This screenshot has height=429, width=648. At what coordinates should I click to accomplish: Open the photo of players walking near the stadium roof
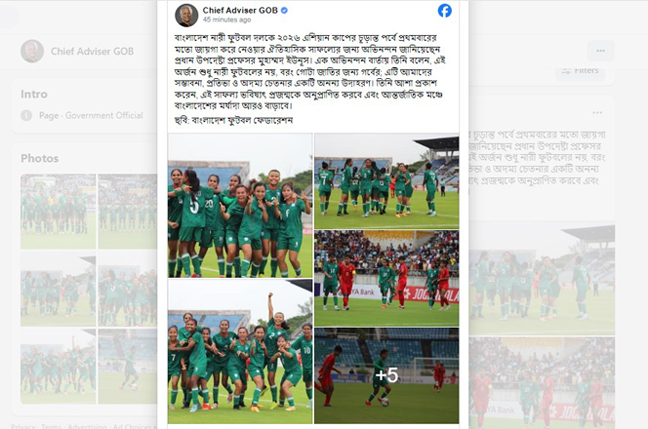[x=386, y=181]
